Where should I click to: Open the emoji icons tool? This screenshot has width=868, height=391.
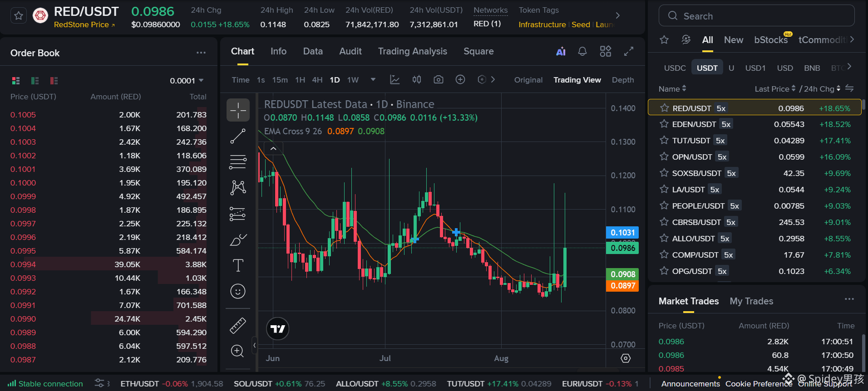[238, 291]
